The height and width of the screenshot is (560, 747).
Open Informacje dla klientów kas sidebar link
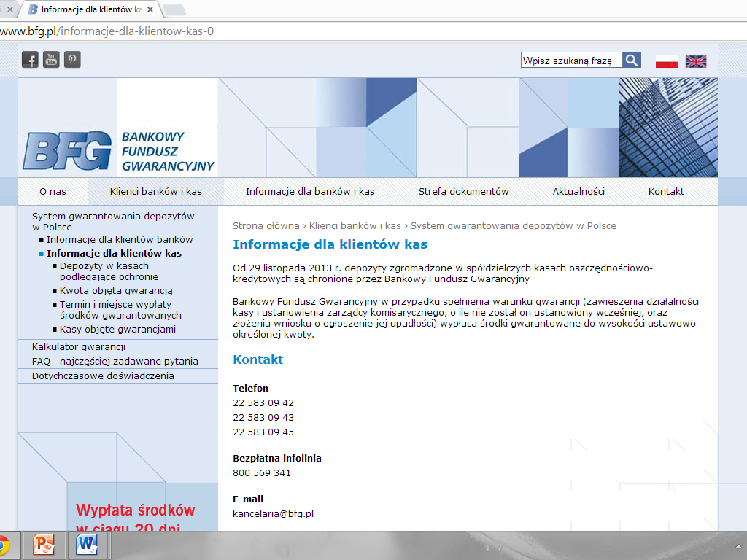pos(114,253)
